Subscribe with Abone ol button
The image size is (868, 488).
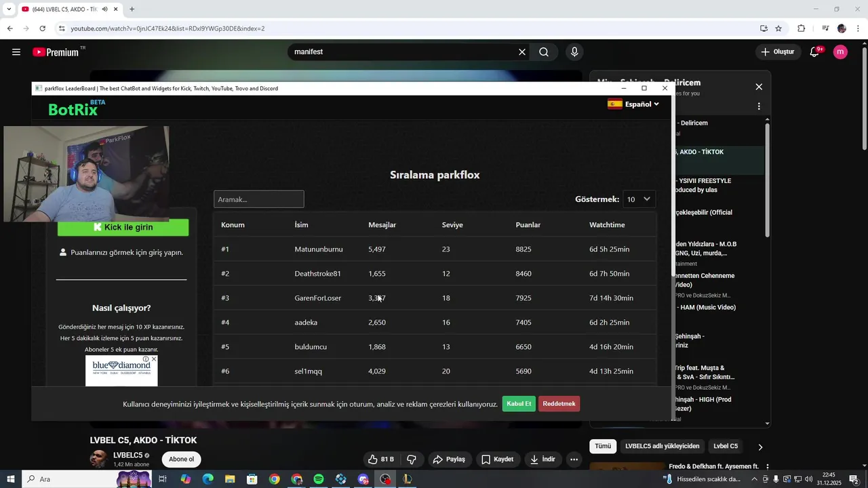click(181, 460)
